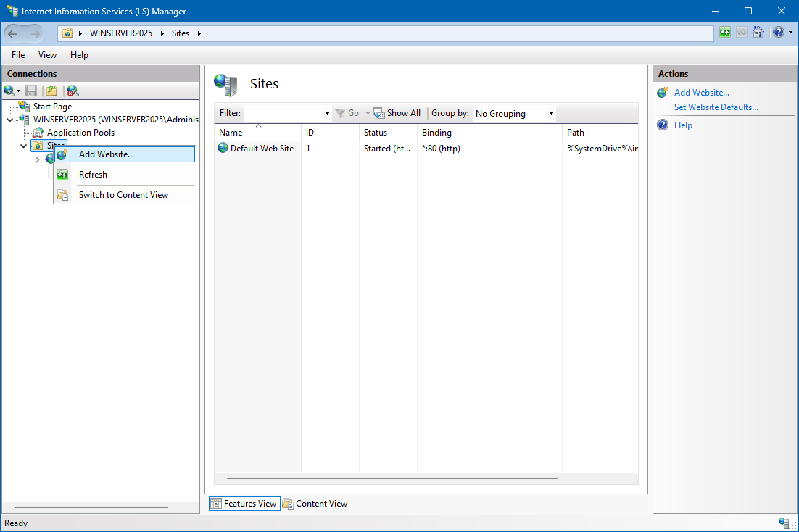Choose Add Website from the context menu
The image size is (799, 532).
[106, 154]
